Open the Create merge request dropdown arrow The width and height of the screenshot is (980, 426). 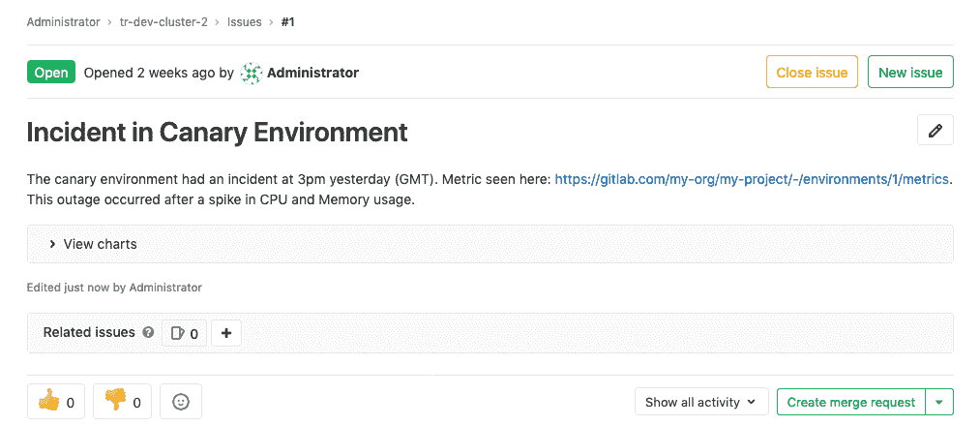pyautogui.click(x=939, y=402)
